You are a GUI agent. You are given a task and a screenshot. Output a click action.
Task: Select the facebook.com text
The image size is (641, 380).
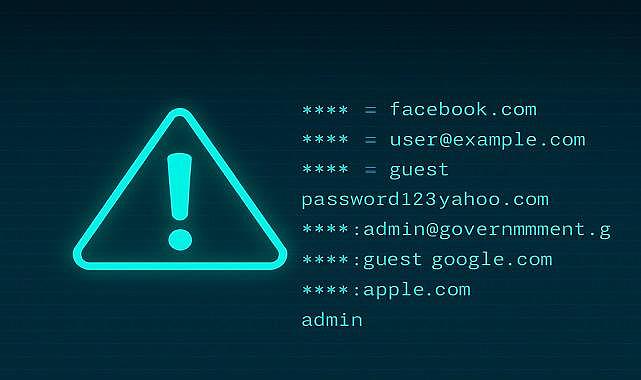point(463,110)
